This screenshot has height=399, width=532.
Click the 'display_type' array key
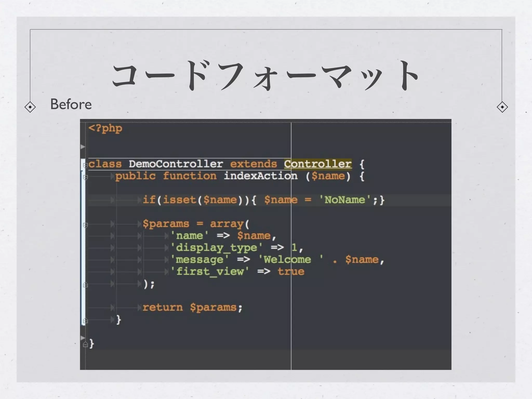[x=216, y=248]
